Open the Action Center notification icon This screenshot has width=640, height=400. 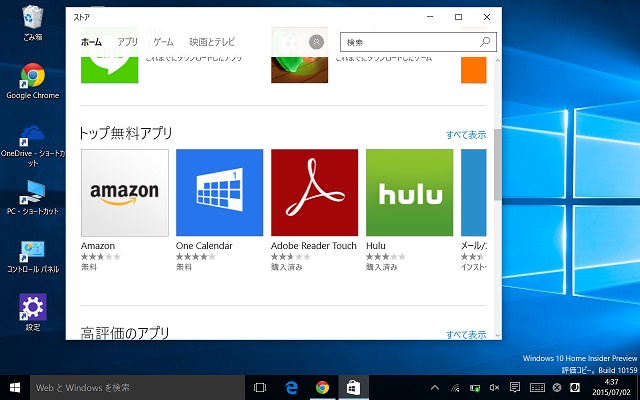[x=515, y=387]
